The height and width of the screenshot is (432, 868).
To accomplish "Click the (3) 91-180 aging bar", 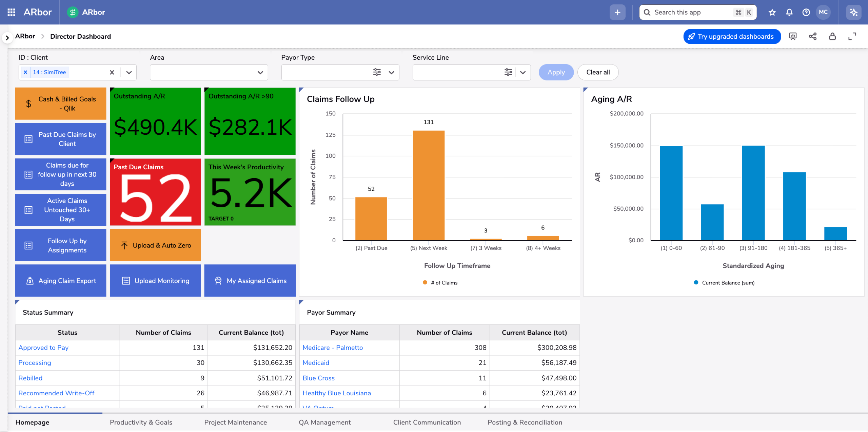I will click(753, 193).
